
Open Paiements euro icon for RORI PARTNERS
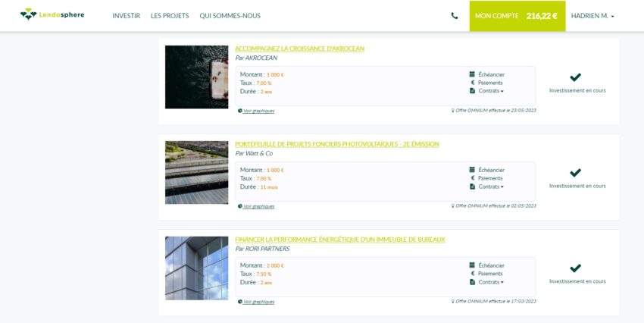coord(472,273)
